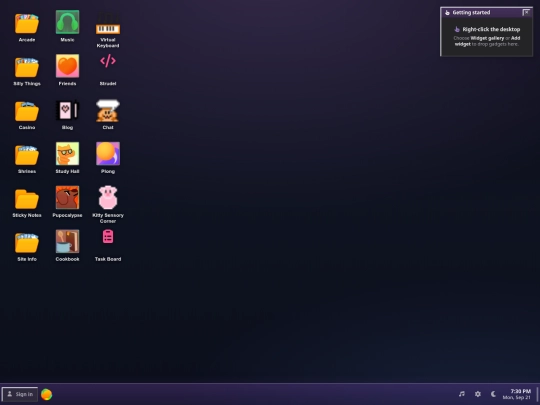Open the Casino folder

tap(27, 111)
